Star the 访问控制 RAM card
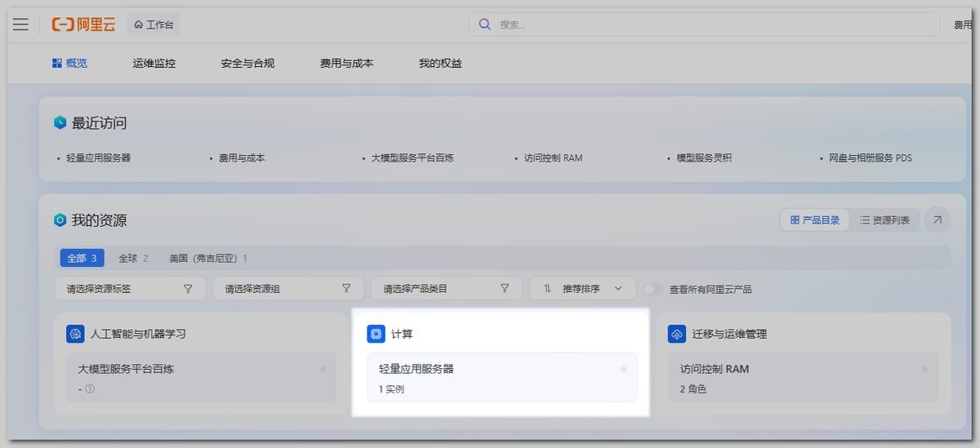980x448 pixels. point(925,369)
